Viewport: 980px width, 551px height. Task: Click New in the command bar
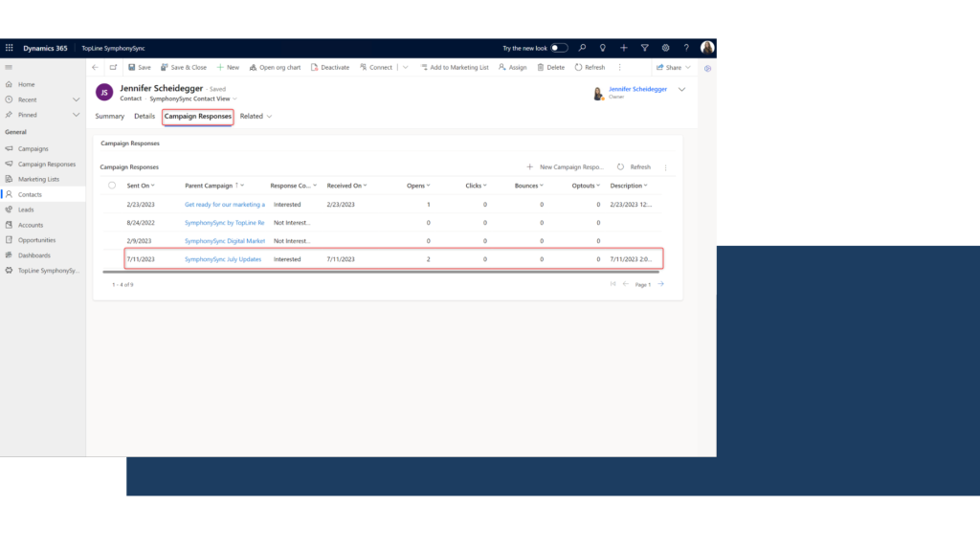point(228,67)
